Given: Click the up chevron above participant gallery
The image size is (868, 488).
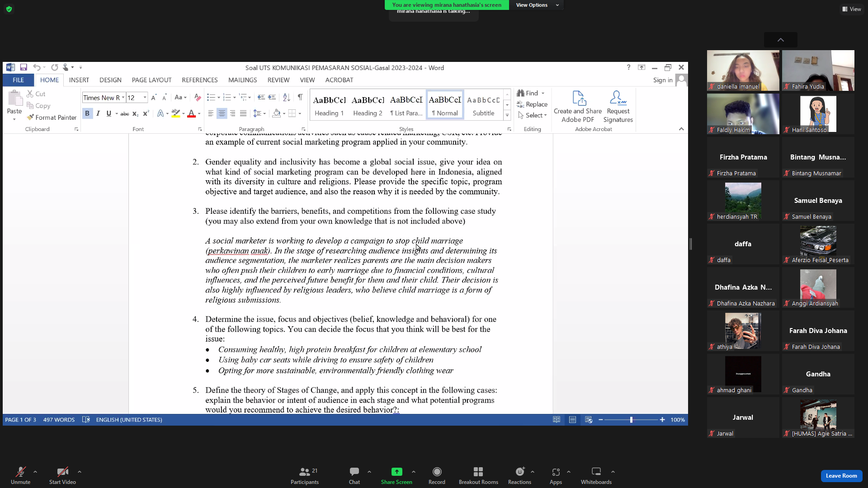Looking at the screenshot, I should pyautogui.click(x=780, y=40).
